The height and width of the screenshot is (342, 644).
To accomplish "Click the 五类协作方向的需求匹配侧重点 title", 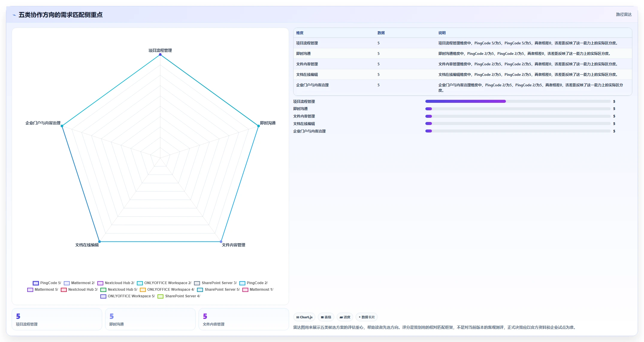I will (x=61, y=15).
